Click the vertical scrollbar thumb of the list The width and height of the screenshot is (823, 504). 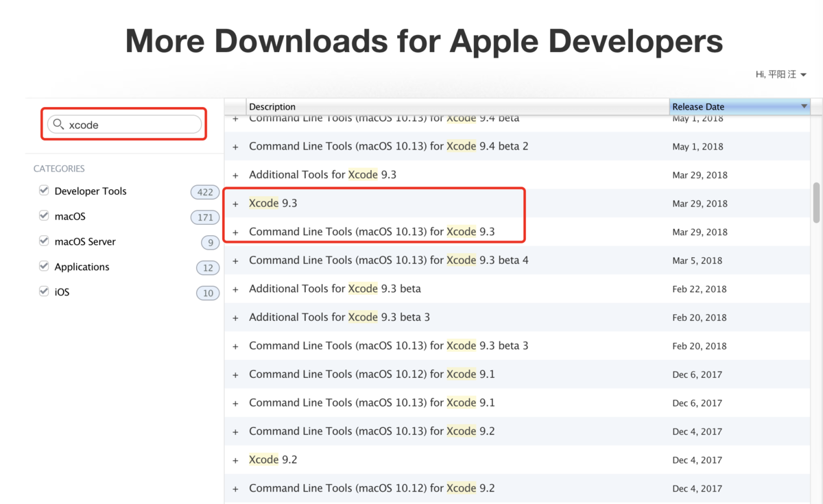tap(816, 203)
